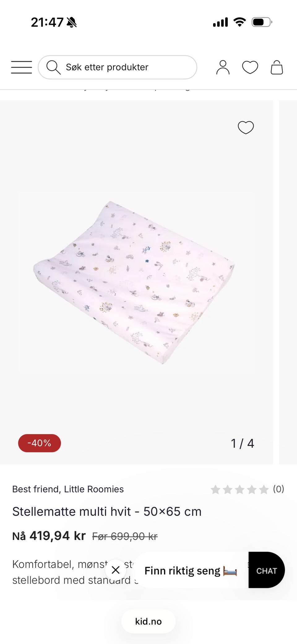Open the star rating reviews
Image resolution: width=297 pixels, height=644 pixels.
coord(239,489)
